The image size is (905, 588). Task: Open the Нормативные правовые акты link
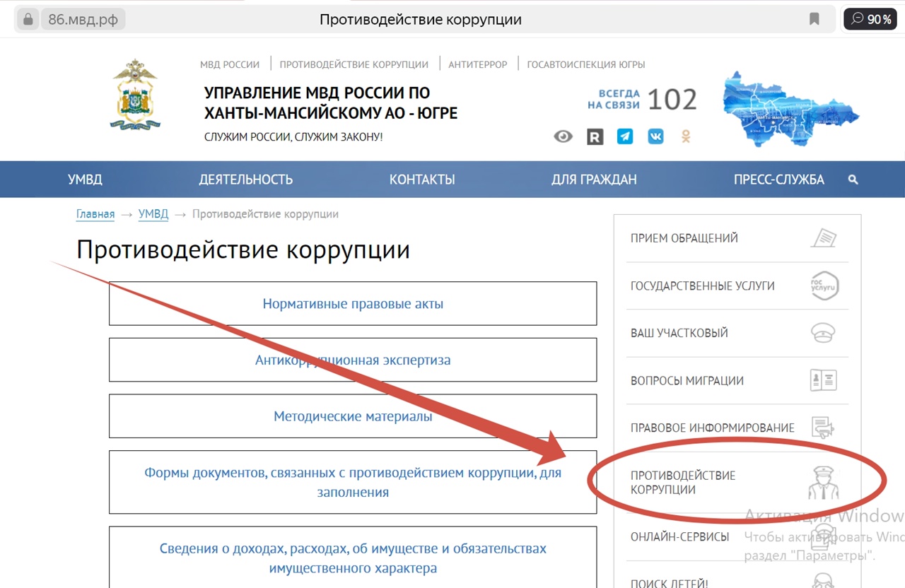[353, 304]
